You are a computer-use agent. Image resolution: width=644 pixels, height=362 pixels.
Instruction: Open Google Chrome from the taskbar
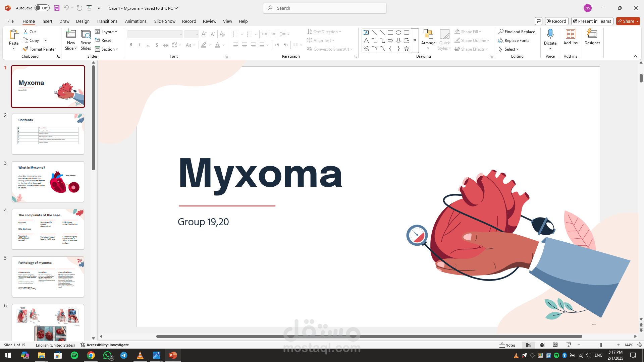pyautogui.click(x=91, y=355)
